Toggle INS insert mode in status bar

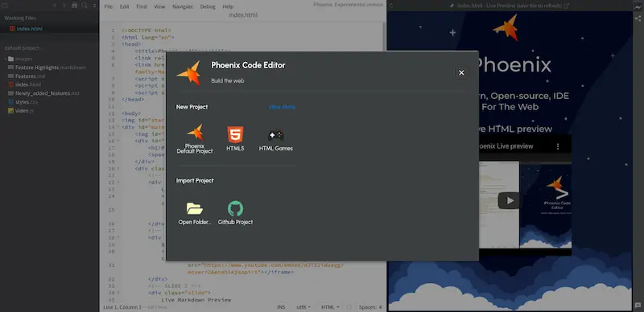click(281, 307)
